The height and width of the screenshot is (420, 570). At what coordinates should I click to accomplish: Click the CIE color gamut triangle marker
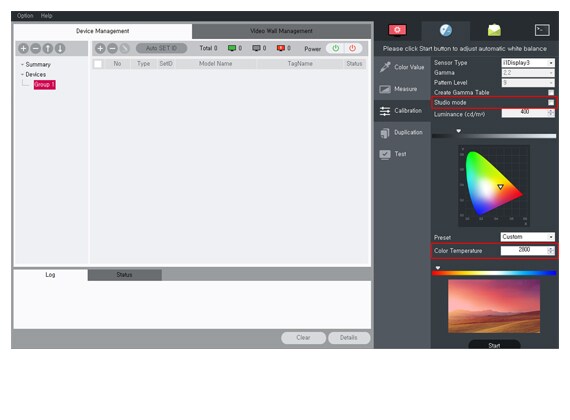pos(500,187)
